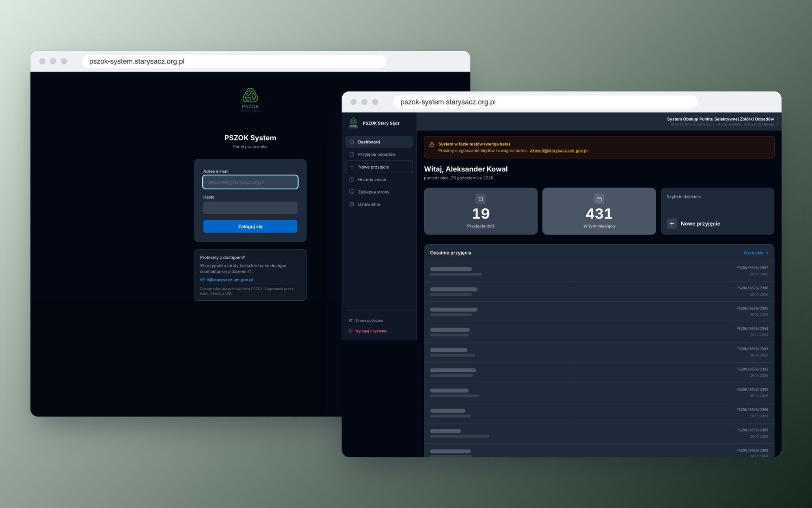Click the PSZOK logo in the dashboard sidebar header
Image resolution: width=812 pixels, height=508 pixels.
tap(354, 123)
